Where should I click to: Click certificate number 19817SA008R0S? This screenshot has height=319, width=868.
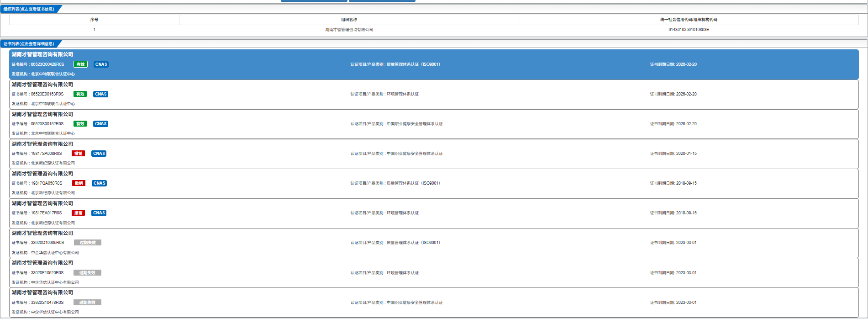[x=46, y=154]
